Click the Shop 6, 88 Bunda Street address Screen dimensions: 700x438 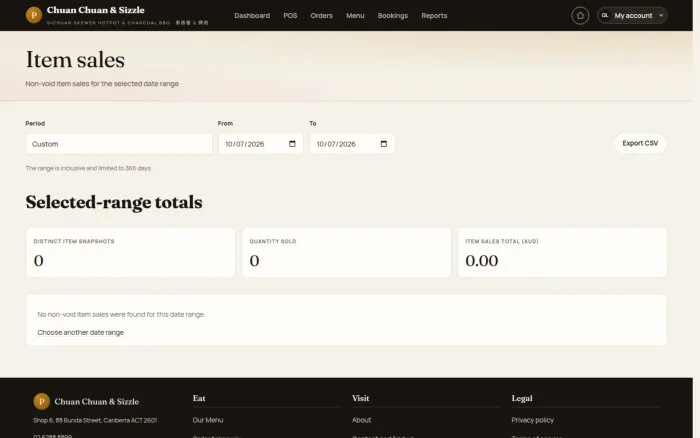95,420
